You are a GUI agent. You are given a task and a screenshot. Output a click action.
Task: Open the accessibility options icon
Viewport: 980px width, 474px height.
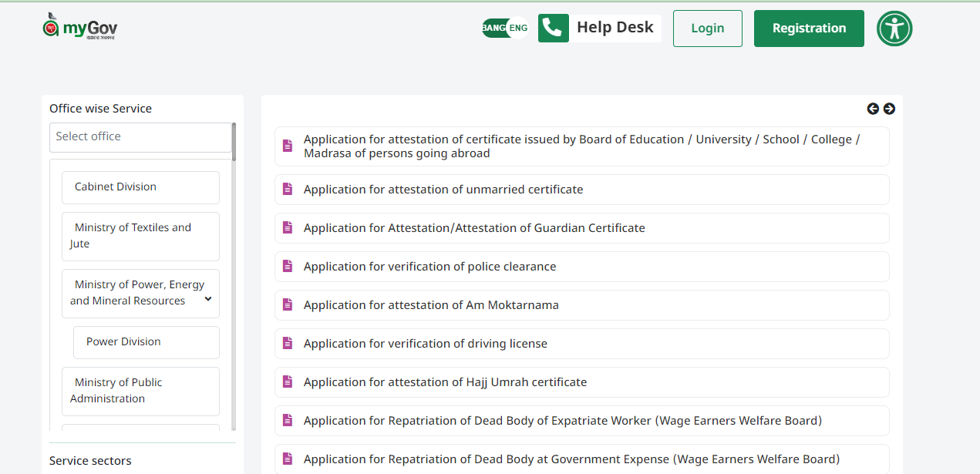point(894,28)
